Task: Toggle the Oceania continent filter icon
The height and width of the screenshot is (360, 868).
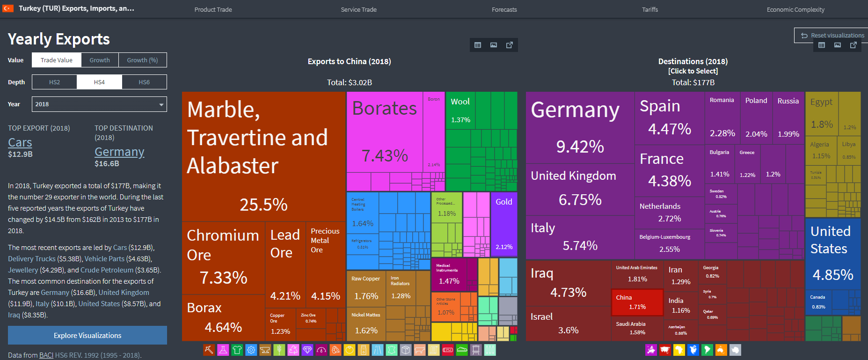Action: pos(721,350)
